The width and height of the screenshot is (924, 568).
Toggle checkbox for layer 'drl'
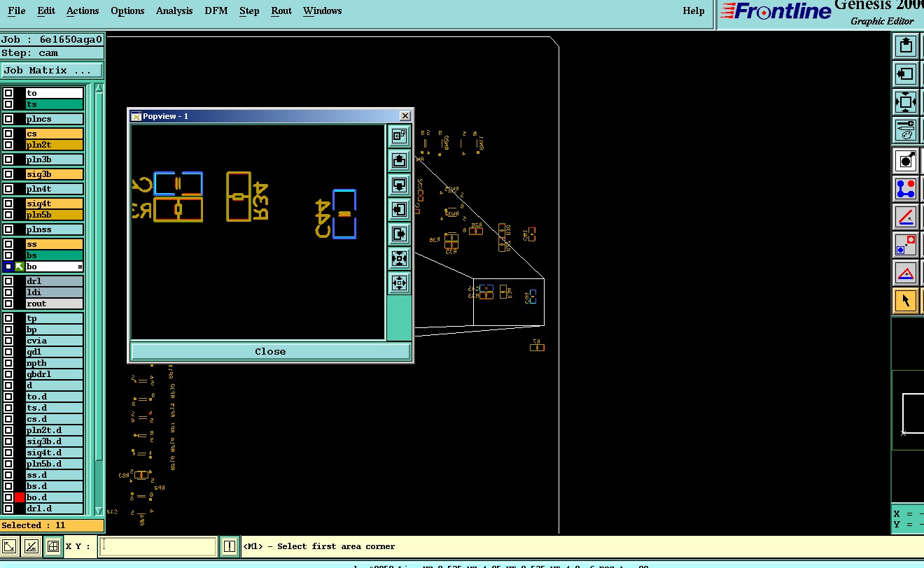pyautogui.click(x=8, y=281)
